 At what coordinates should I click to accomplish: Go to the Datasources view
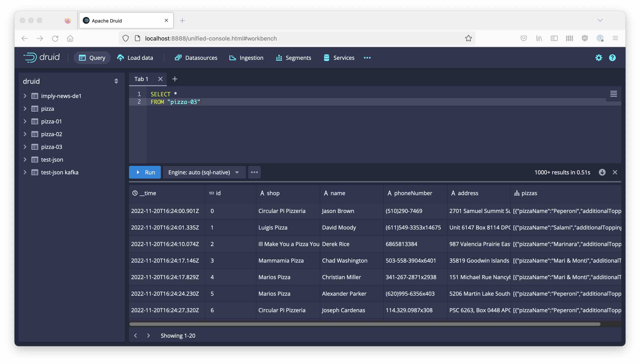coord(196,58)
